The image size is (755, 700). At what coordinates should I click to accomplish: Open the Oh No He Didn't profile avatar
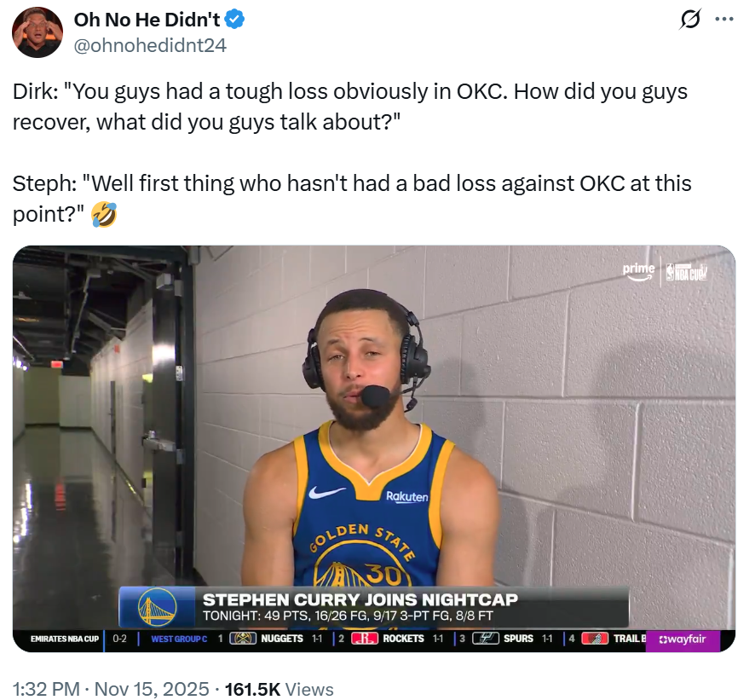37,32
